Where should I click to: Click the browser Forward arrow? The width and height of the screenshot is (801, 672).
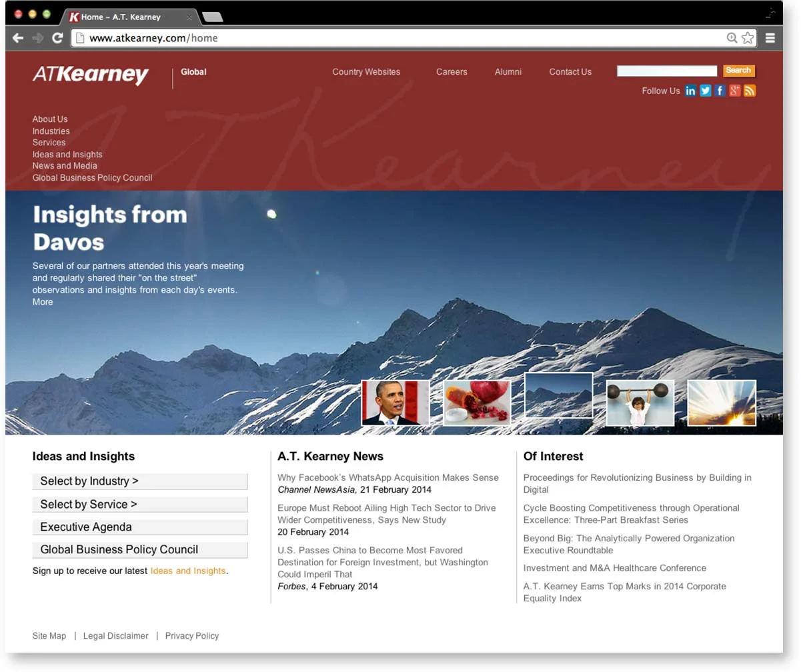(38, 38)
